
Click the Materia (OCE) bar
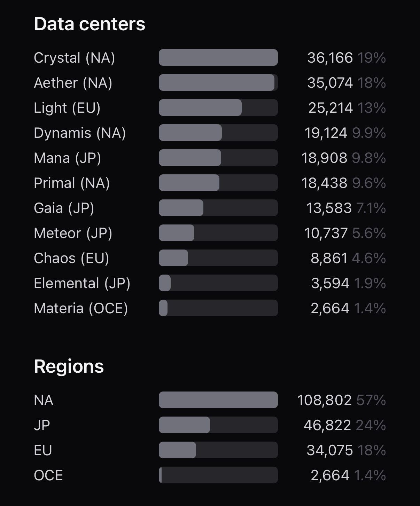click(218, 308)
